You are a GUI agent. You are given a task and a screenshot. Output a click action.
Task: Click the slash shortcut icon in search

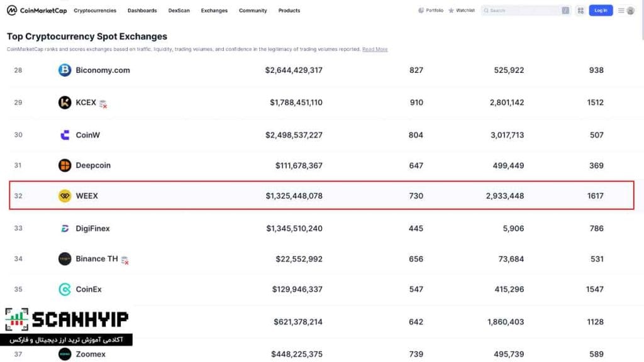tap(565, 10)
